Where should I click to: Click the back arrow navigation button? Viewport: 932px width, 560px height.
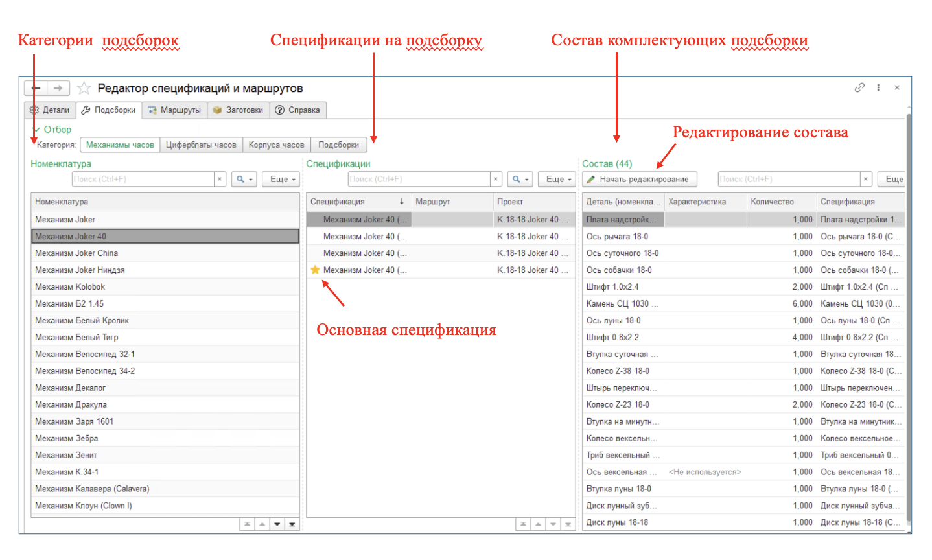point(36,88)
